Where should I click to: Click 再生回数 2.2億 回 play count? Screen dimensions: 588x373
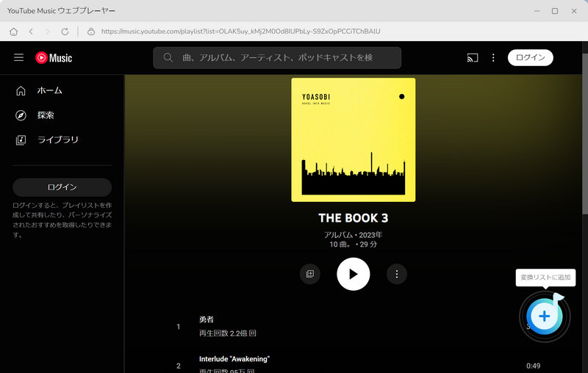click(228, 333)
